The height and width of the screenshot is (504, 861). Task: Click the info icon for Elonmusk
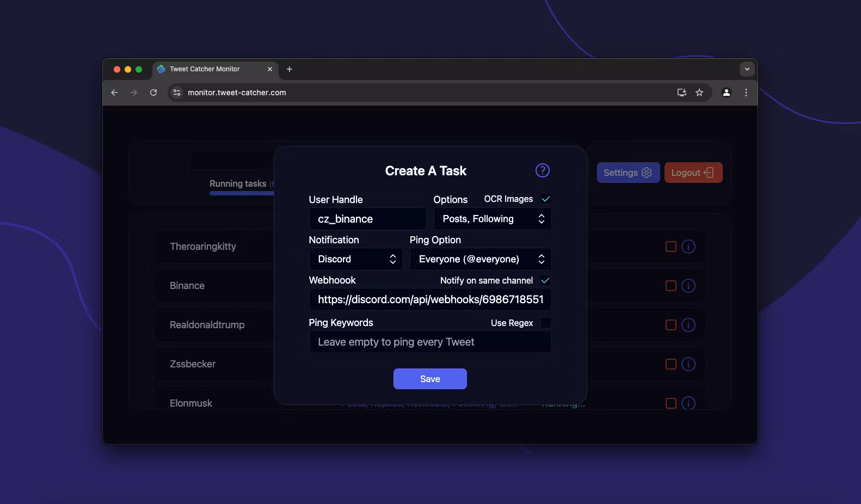pyautogui.click(x=688, y=403)
